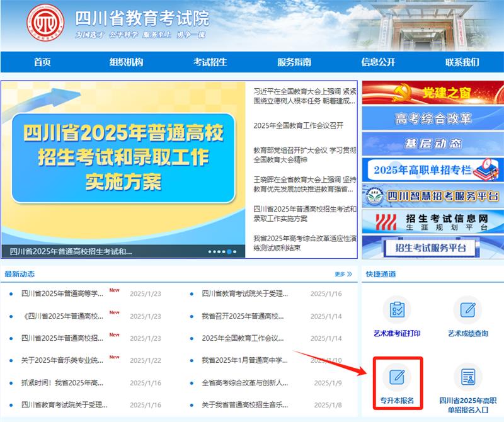
Task: Click the 最新动态 section heading
Action: coord(20,274)
